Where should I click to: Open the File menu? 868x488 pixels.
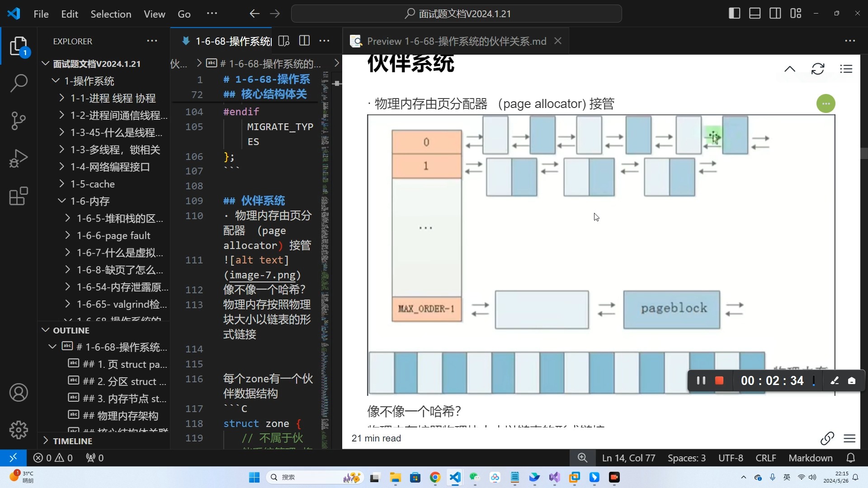click(41, 14)
